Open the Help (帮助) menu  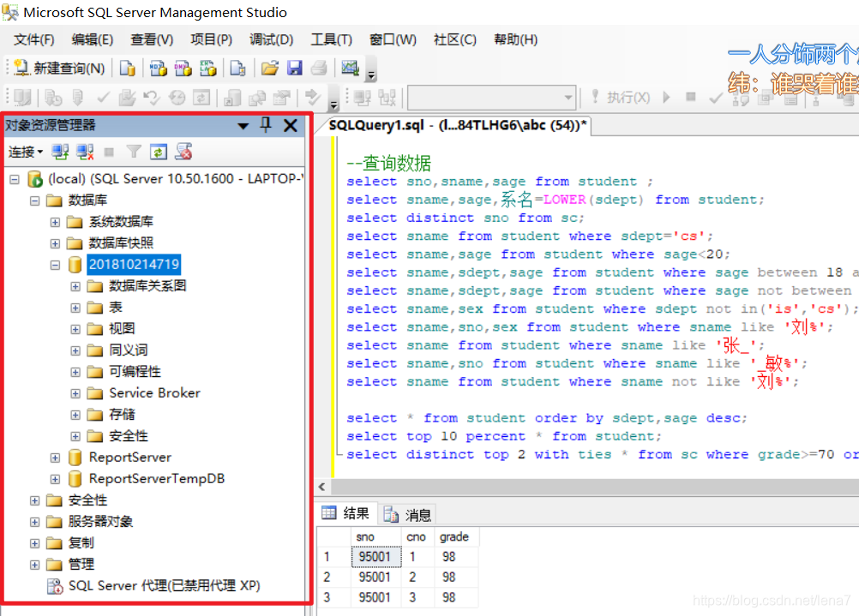click(x=515, y=39)
